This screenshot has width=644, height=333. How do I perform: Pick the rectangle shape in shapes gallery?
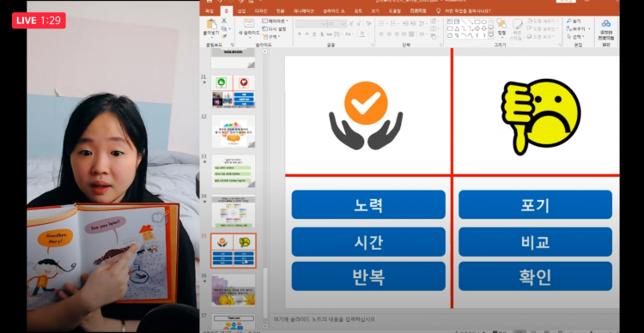tap(477, 21)
